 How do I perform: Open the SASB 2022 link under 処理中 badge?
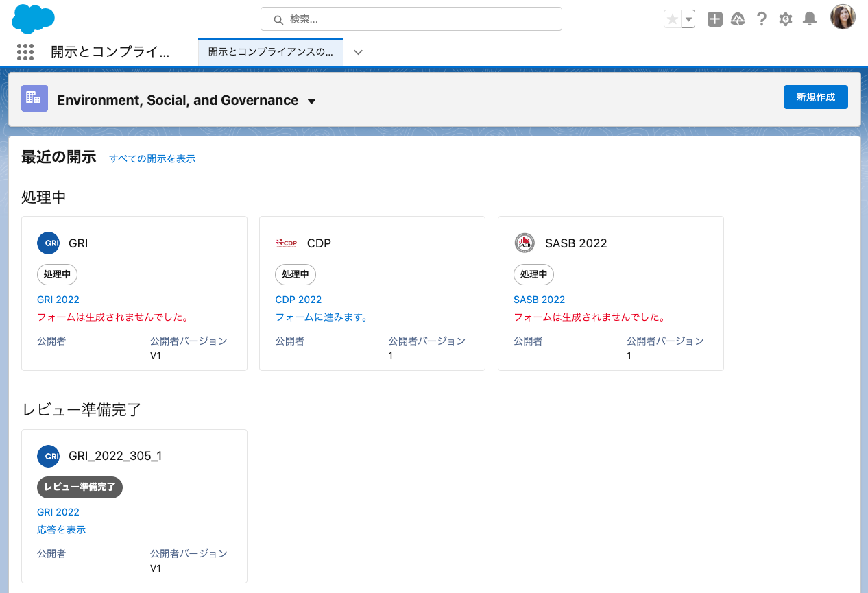point(540,300)
